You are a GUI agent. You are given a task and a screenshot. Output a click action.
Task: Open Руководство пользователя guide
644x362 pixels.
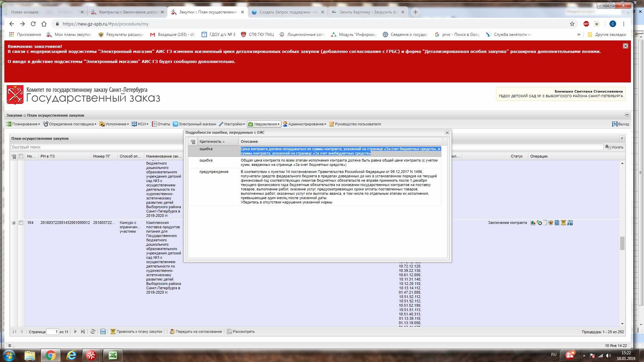355,124
